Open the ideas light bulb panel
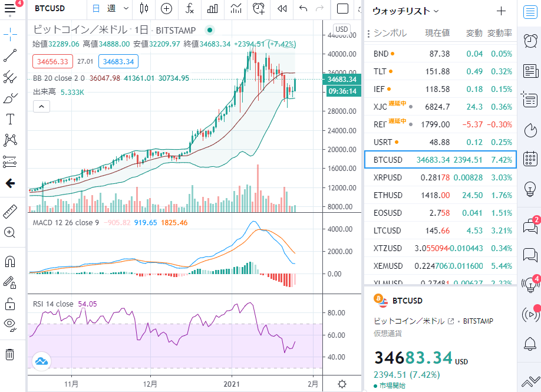Screen dimensions: 541x392 tap(530, 189)
